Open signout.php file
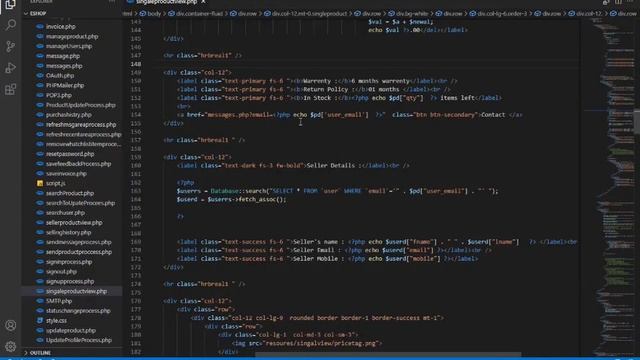The image size is (640, 360). tap(61, 271)
